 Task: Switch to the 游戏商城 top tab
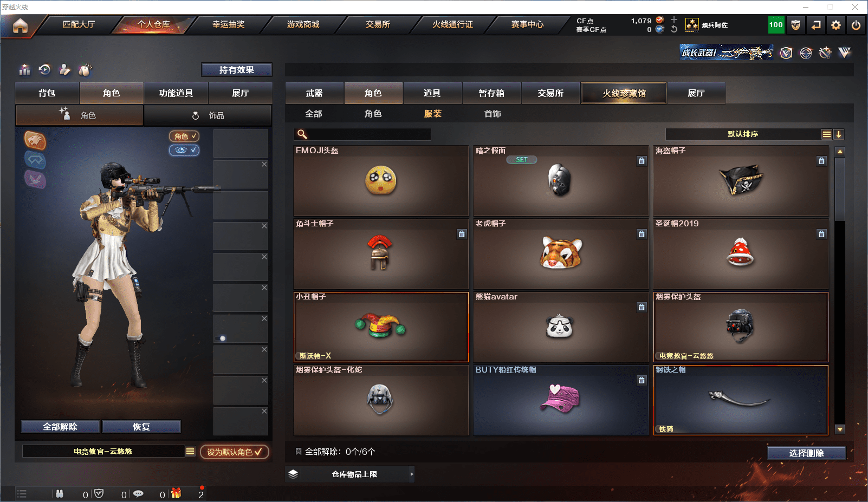tap(303, 24)
